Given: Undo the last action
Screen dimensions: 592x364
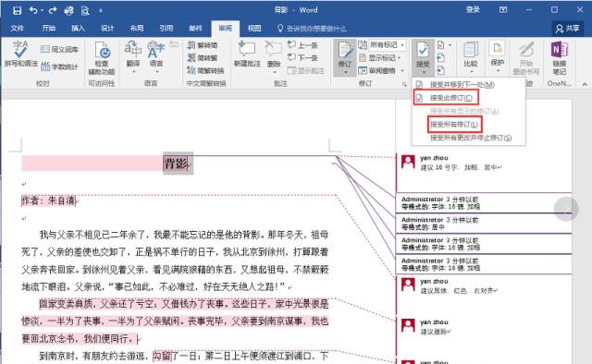Looking at the screenshot, I should coord(33,10).
